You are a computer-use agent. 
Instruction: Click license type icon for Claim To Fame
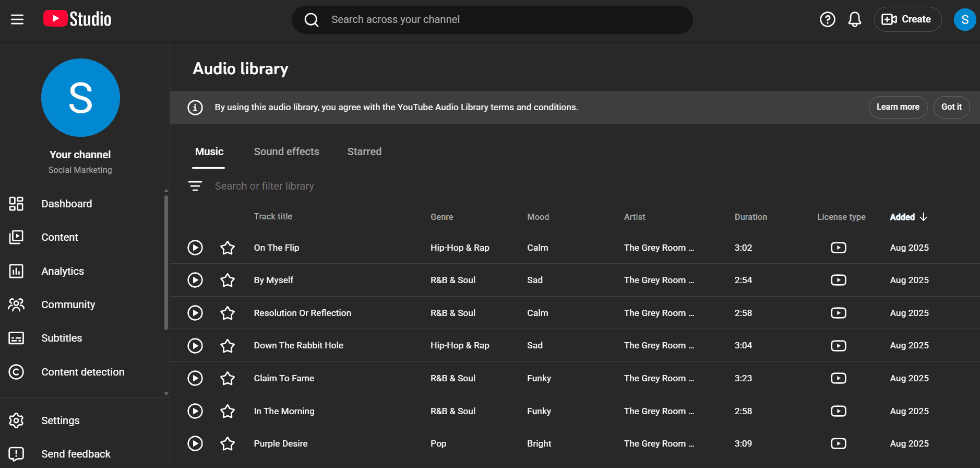pos(839,378)
